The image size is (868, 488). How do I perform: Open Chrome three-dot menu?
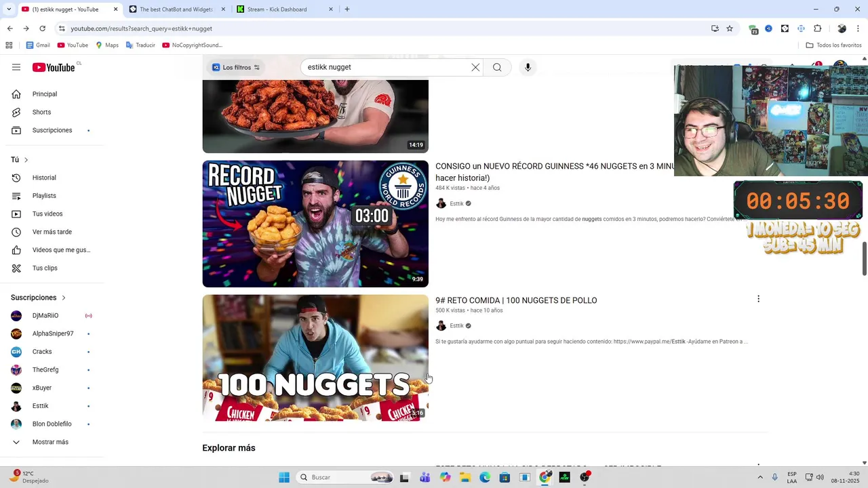point(859,28)
